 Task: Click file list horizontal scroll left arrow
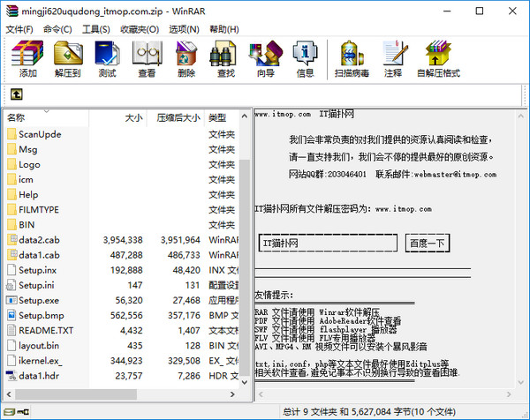[9, 394]
